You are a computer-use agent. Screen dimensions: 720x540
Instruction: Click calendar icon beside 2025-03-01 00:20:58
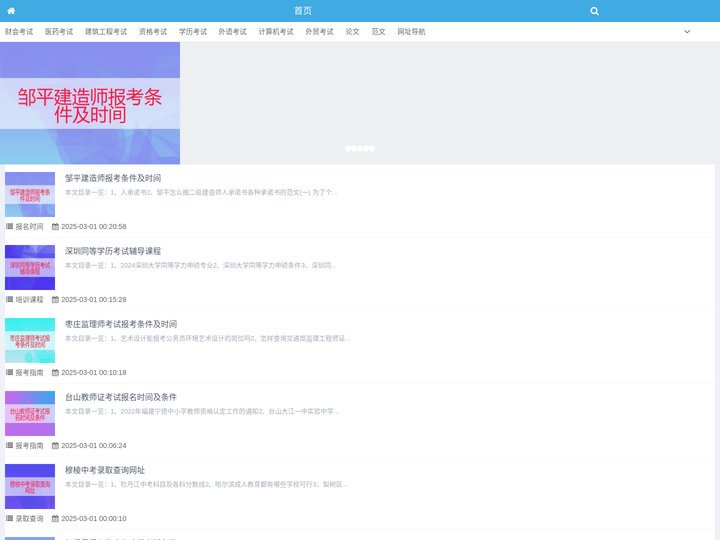pyautogui.click(x=55, y=226)
